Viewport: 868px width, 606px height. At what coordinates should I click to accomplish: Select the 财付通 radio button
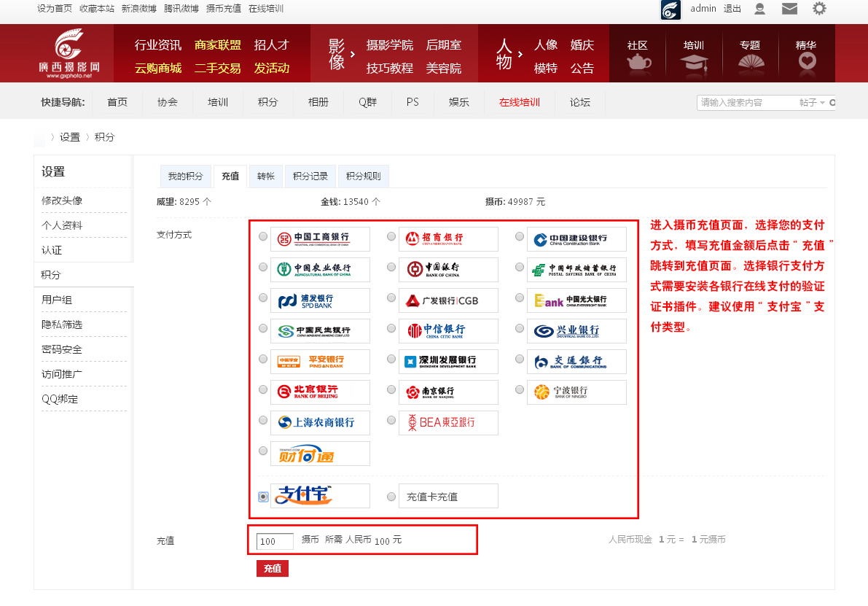(263, 451)
